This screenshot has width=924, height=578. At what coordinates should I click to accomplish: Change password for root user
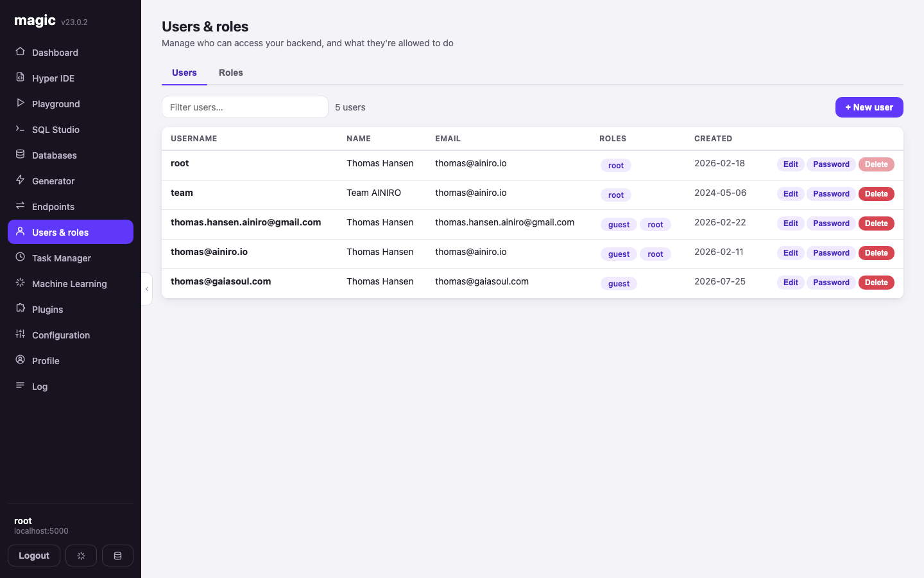(x=831, y=164)
